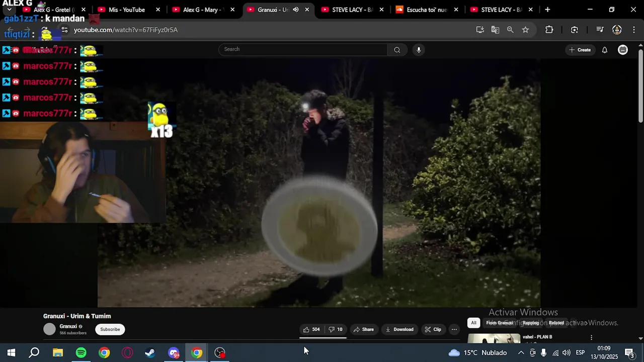Share the Urim & Tumim video
The image size is (644, 362).
click(363, 329)
